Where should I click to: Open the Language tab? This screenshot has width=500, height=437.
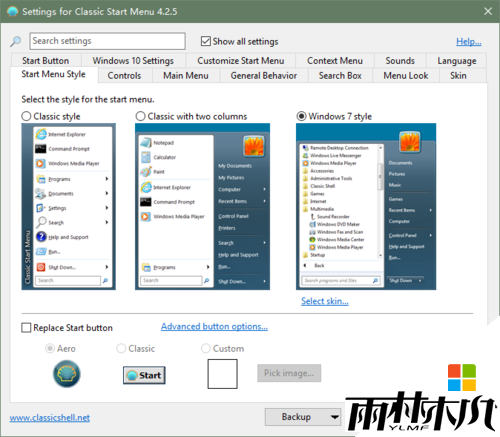pos(457,61)
